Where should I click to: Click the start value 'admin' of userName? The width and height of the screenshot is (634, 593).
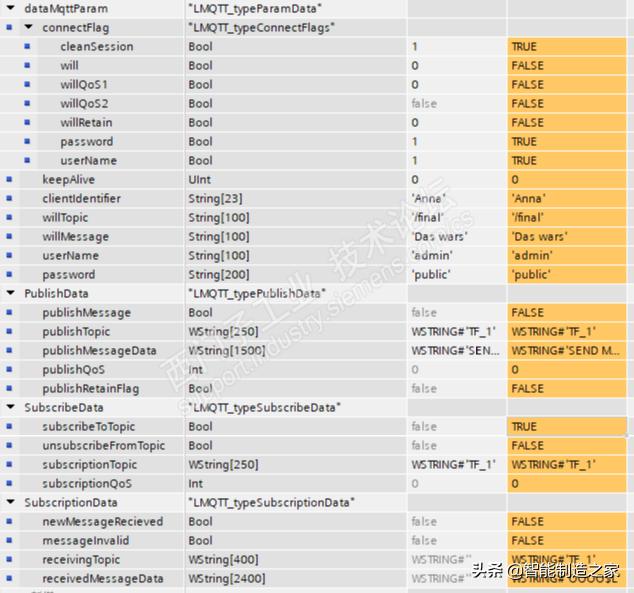456,255
